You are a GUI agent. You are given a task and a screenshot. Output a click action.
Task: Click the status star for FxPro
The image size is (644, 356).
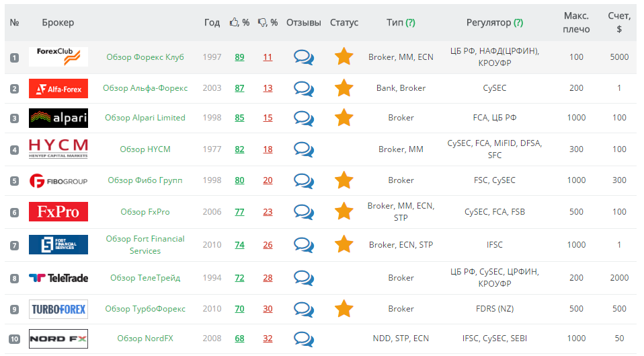344,211
